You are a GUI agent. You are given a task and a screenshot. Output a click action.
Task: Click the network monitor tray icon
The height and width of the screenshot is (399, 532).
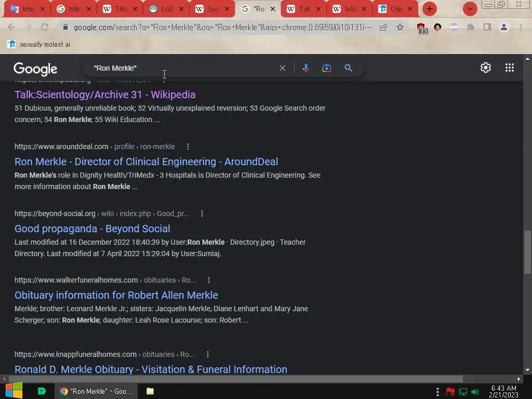tap(463, 392)
